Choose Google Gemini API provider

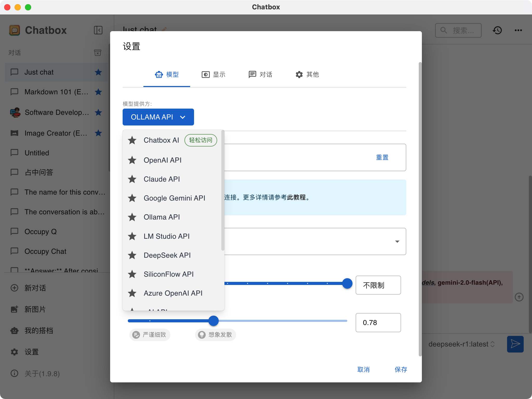[172, 198]
